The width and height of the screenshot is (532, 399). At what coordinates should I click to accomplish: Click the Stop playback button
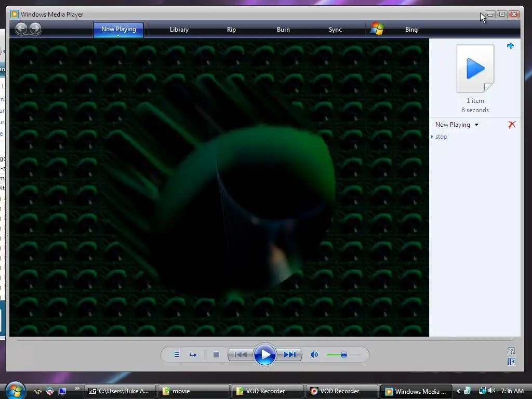click(x=216, y=354)
